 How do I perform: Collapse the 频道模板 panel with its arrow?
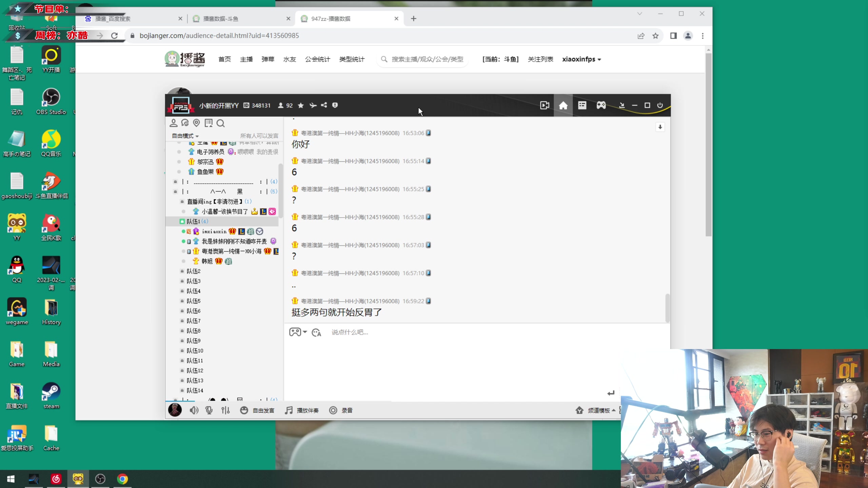click(x=614, y=410)
